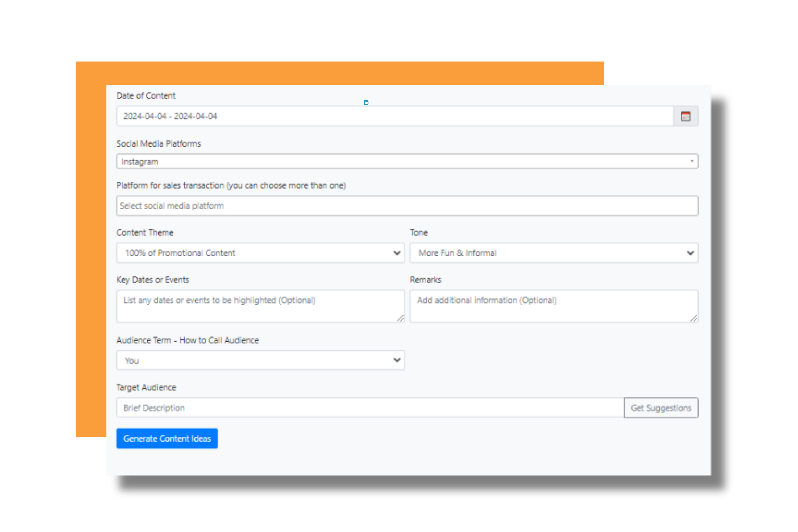Click the Generate Content Ideas button
Image resolution: width=798 pixels, height=532 pixels.
(167, 438)
